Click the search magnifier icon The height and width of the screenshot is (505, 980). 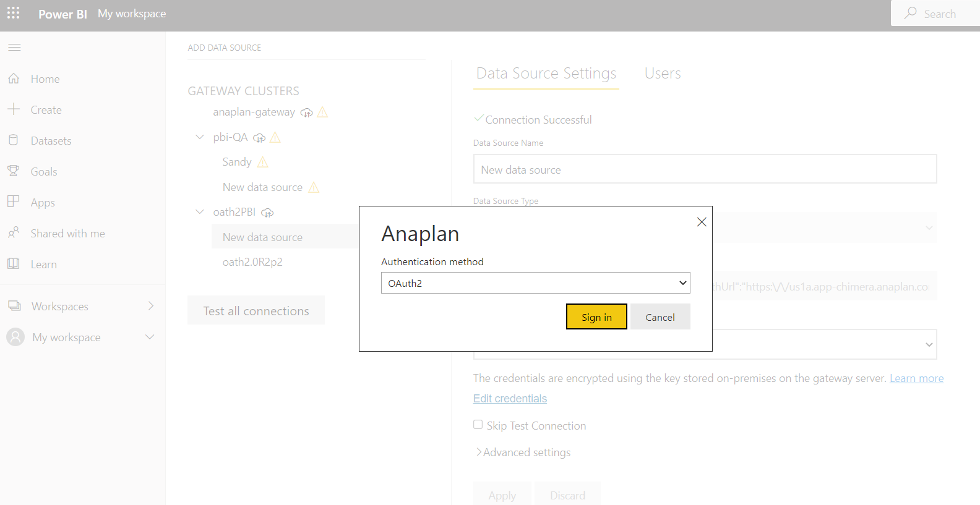911,13
